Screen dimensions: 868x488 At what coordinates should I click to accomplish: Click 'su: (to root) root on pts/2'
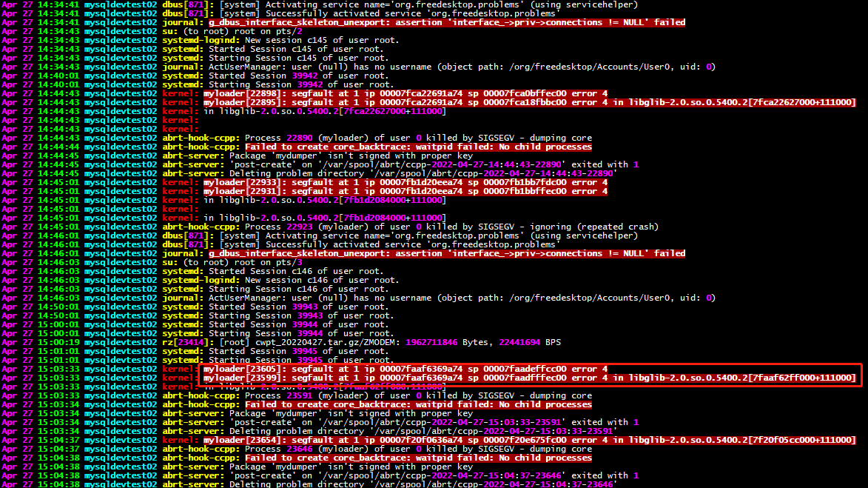232,31
